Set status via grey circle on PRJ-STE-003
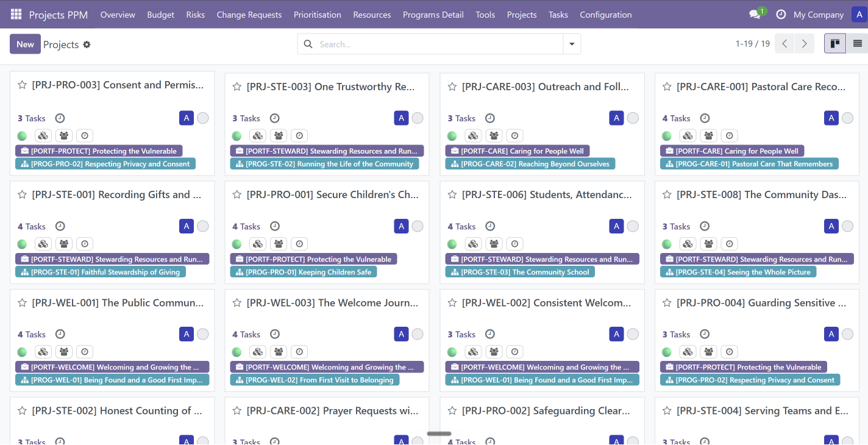The height and width of the screenshot is (445, 868). pos(418,118)
